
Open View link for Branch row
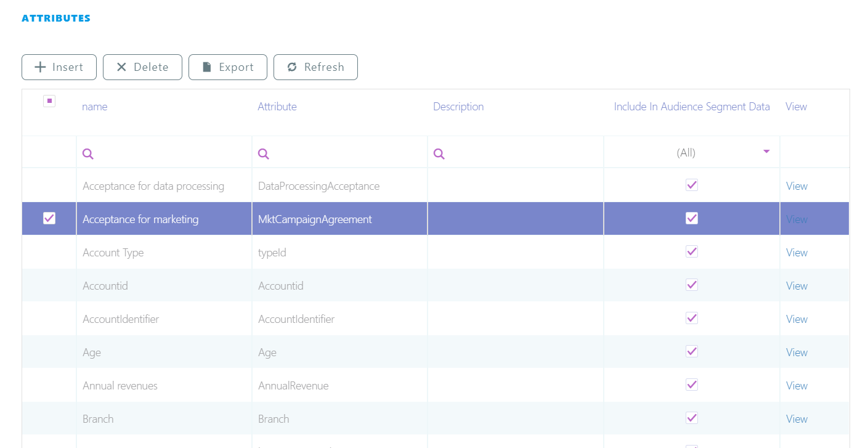(797, 419)
